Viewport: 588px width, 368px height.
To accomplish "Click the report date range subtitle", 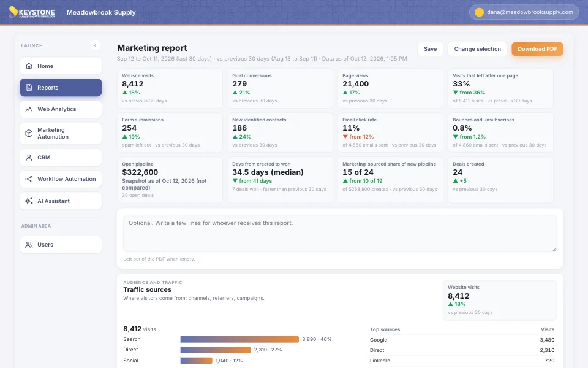I will (x=262, y=59).
